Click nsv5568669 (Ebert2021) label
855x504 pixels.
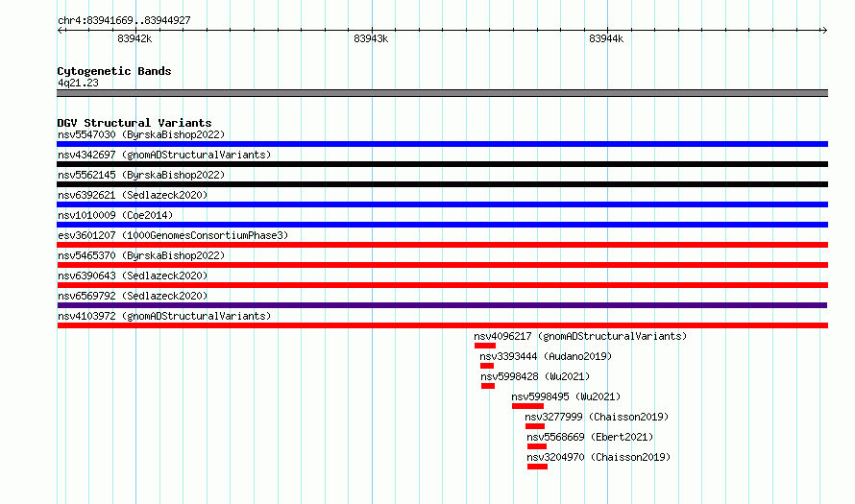pyautogui.click(x=590, y=437)
